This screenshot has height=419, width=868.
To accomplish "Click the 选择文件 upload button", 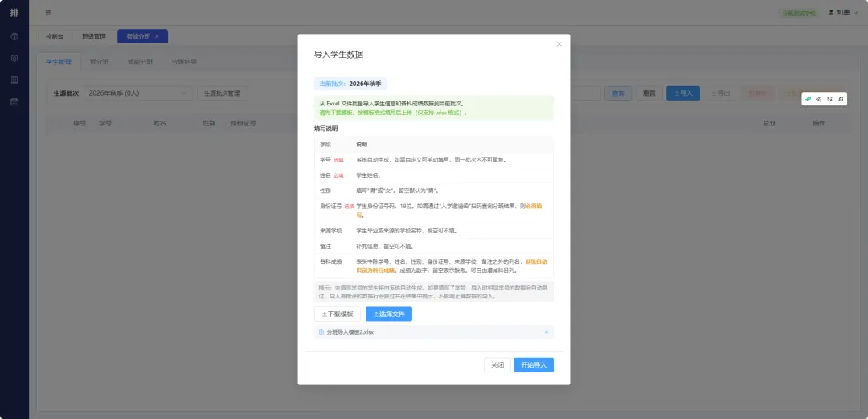I will point(389,314).
